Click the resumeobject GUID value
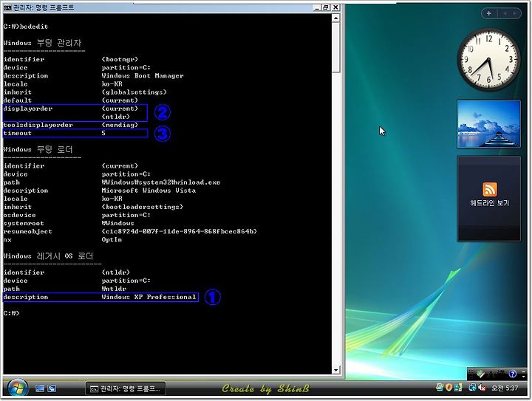 point(179,231)
